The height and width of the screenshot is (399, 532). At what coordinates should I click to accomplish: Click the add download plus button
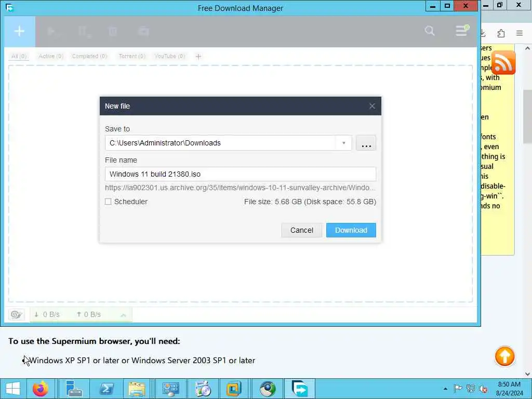(19, 31)
